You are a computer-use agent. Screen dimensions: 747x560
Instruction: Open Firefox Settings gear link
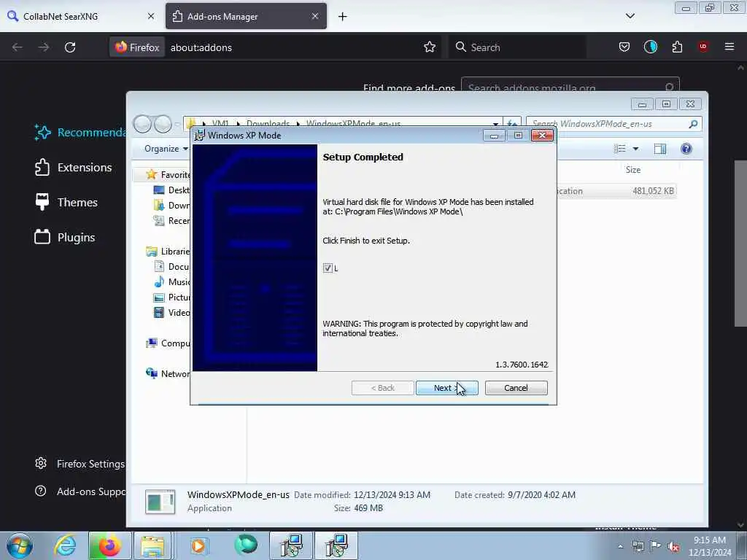click(80, 463)
